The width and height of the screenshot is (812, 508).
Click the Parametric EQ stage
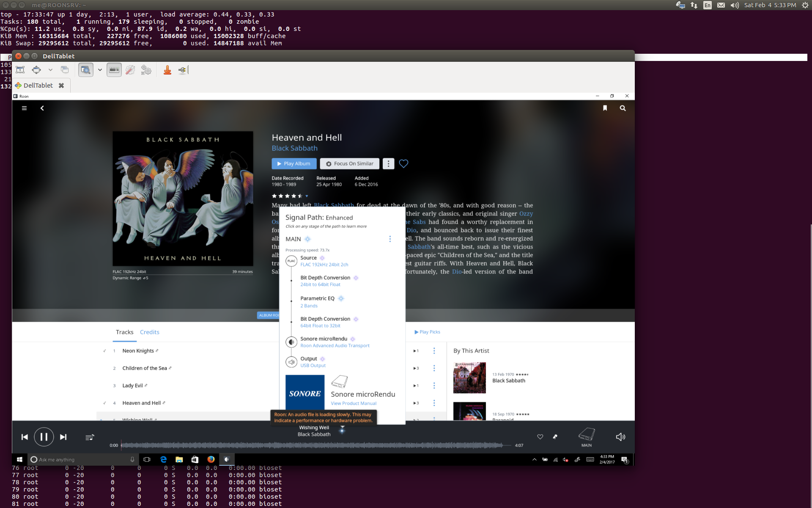pos(317,302)
